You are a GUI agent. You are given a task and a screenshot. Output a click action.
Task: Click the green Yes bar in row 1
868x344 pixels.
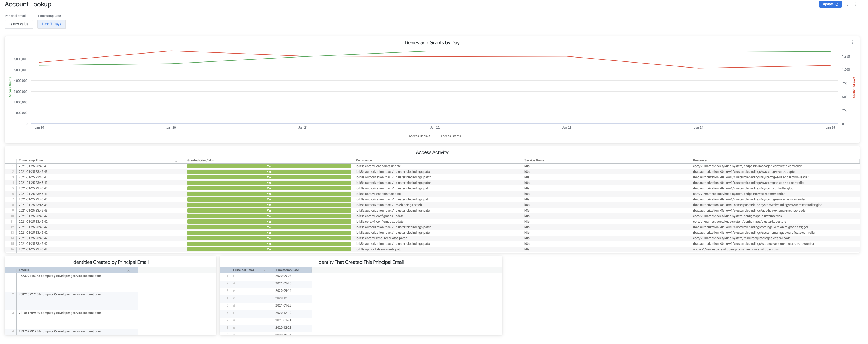tap(269, 166)
